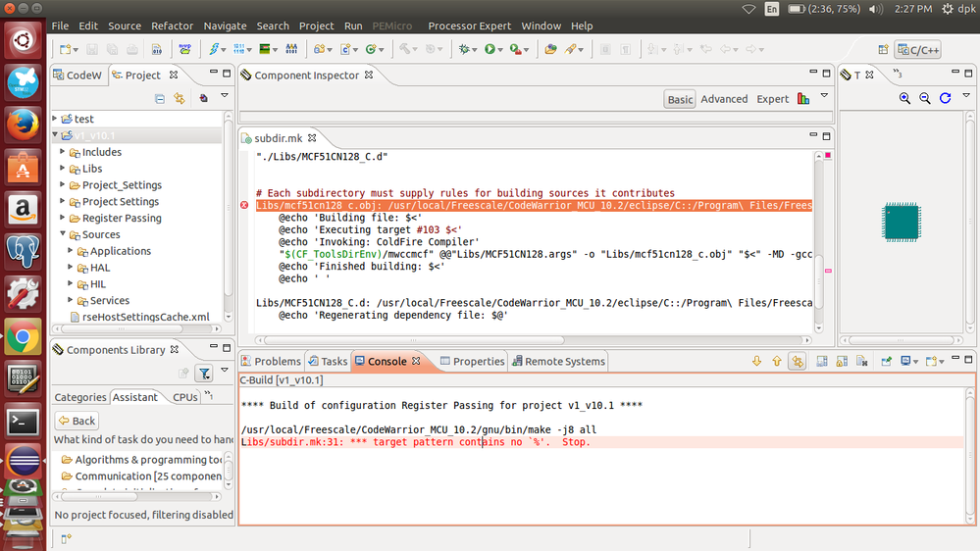Click the Clear Console icon
The image size is (980, 551).
click(x=862, y=361)
